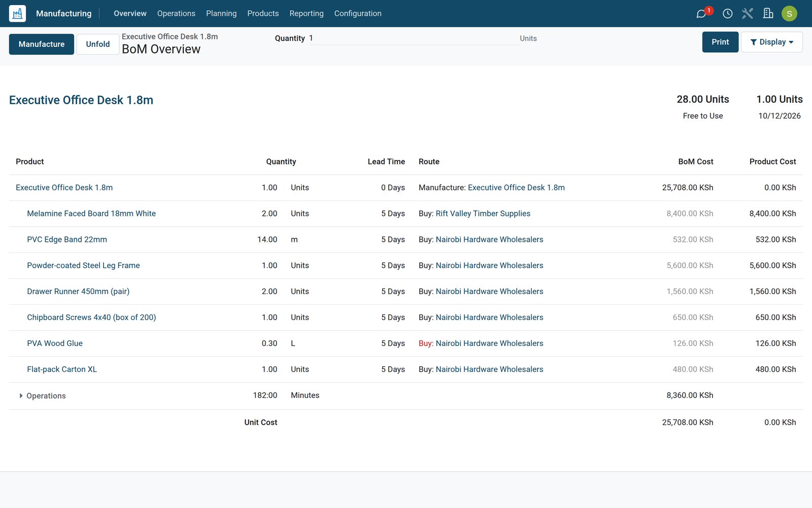Open the Configuration menu
This screenshot has height=508, width=812.
coord(358,13)
